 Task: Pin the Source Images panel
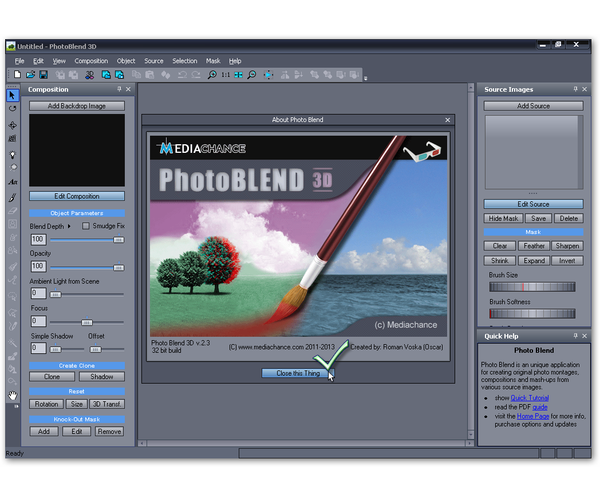pos(576,89)
